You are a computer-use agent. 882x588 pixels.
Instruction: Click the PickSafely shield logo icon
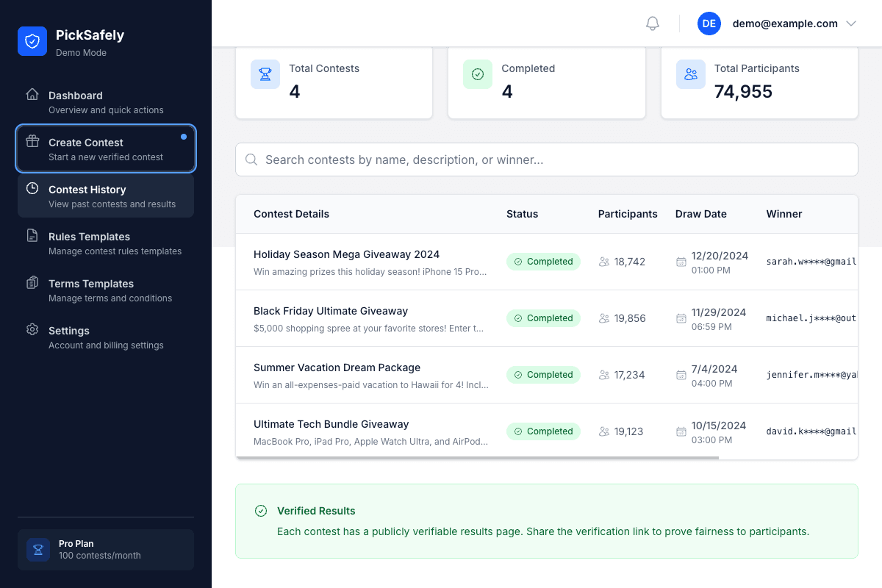[x=32, y=41]
